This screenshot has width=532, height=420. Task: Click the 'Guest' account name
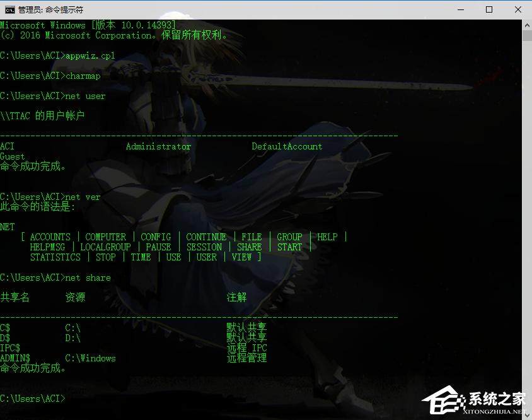(x=13, y=156)
